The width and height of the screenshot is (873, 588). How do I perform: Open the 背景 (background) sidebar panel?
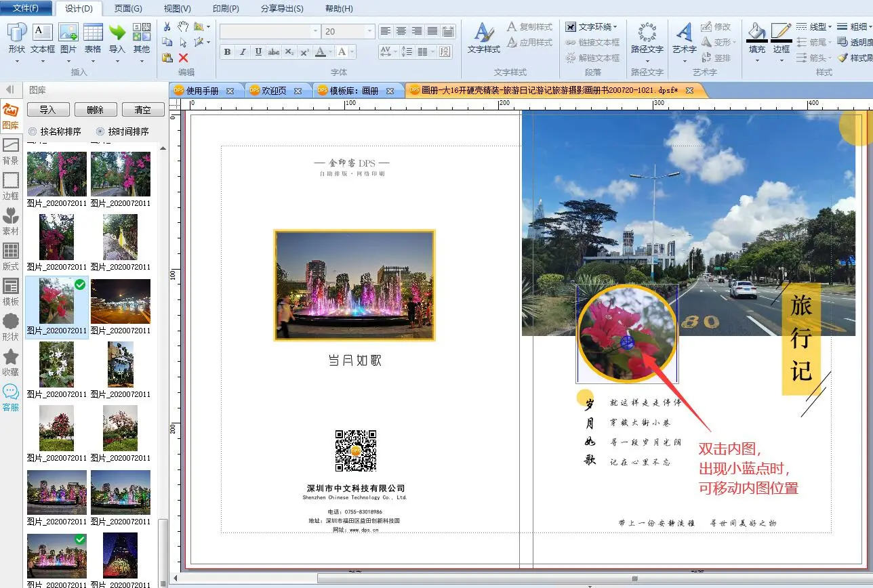pos(11,151)
